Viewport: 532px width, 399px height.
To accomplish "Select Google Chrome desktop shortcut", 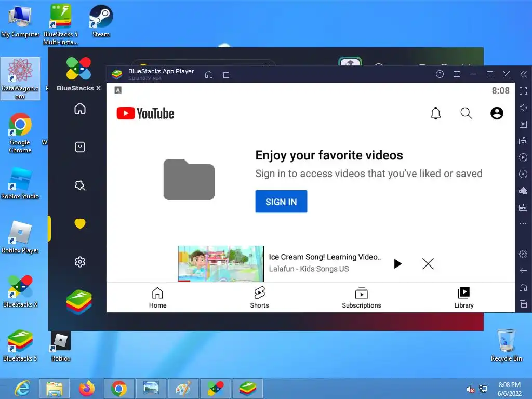I will pyautogui.click(x=20, y=133).
